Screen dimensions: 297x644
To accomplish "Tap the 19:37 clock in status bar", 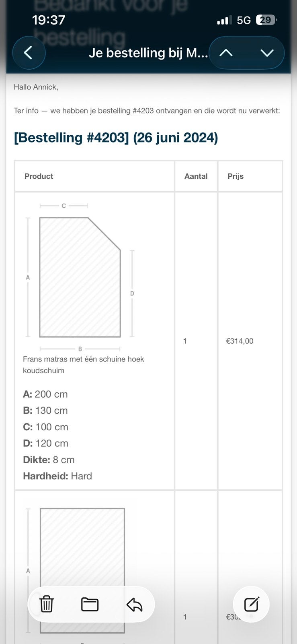I will [49, 20].
